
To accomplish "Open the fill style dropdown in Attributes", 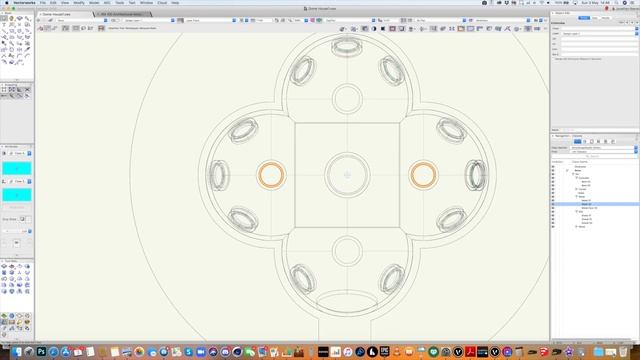I will [29, 153].
